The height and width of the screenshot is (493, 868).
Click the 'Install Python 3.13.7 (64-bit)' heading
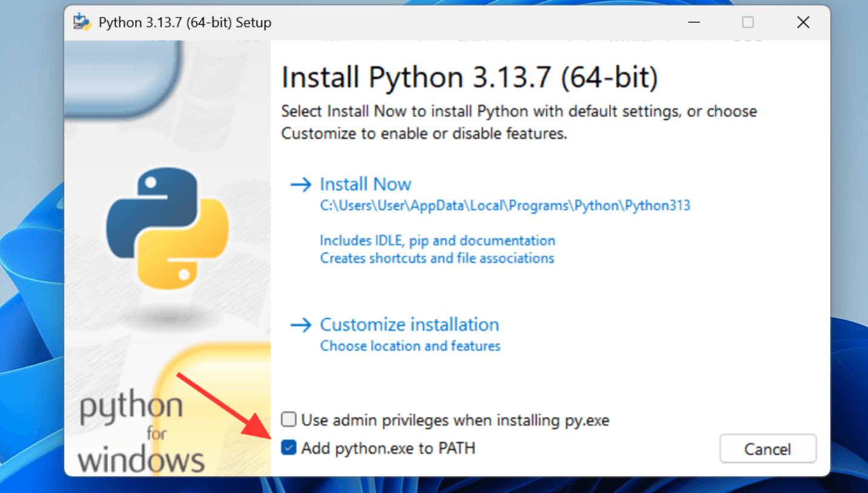pos(470,78)
